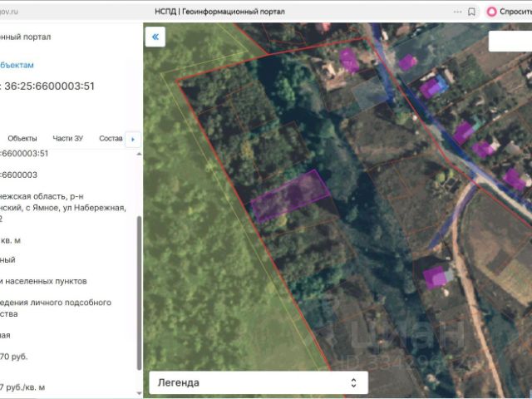Screen dimensions: 532x399
Task: Click the small arrow right of Состав tab
Action: 133,139
